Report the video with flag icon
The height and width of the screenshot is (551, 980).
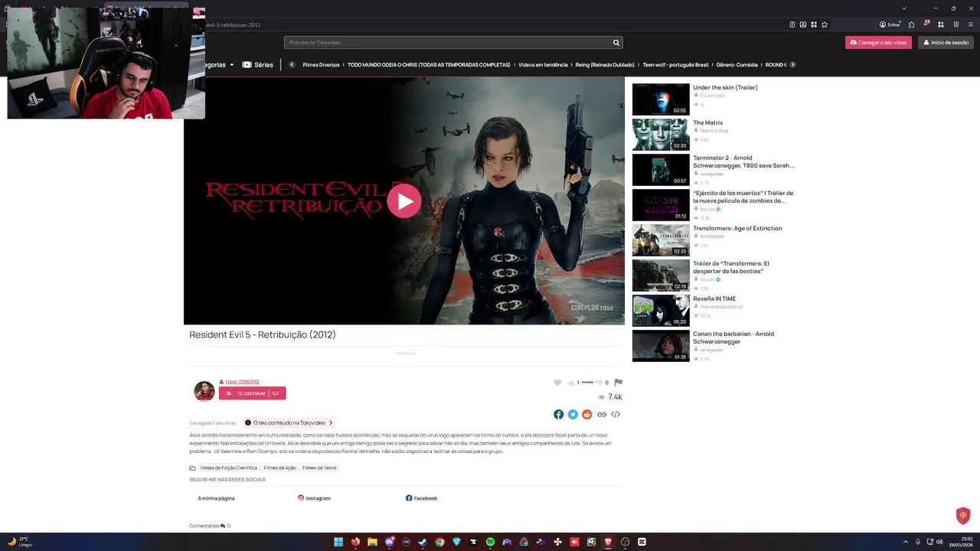pos(618,383)
